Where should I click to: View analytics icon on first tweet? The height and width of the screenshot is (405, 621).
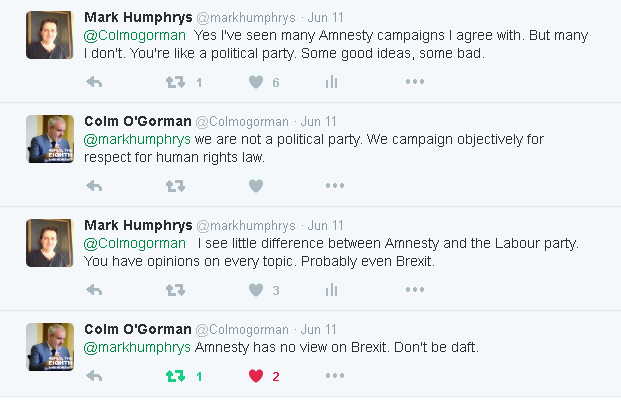pyautogui.click(x=331, y=82)
